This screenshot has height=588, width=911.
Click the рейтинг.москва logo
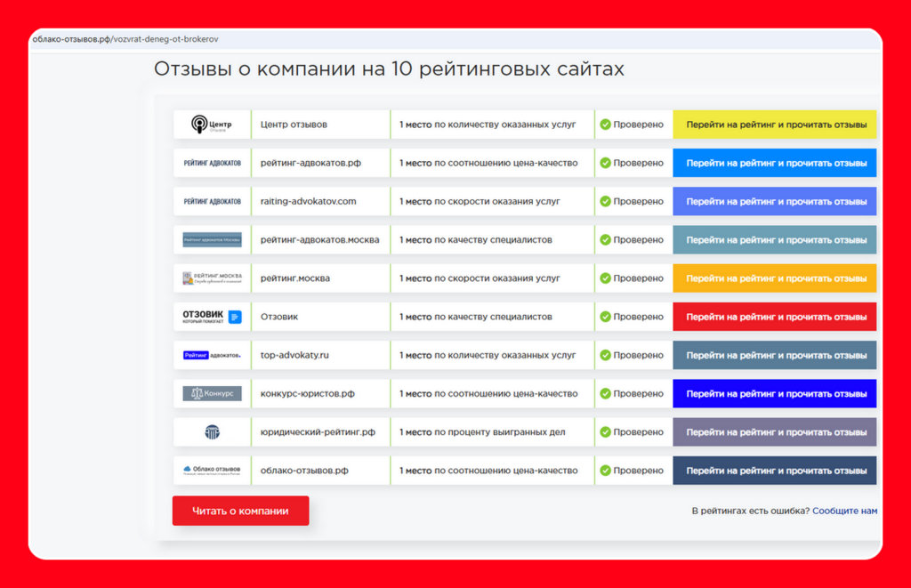tap(212, 278)
